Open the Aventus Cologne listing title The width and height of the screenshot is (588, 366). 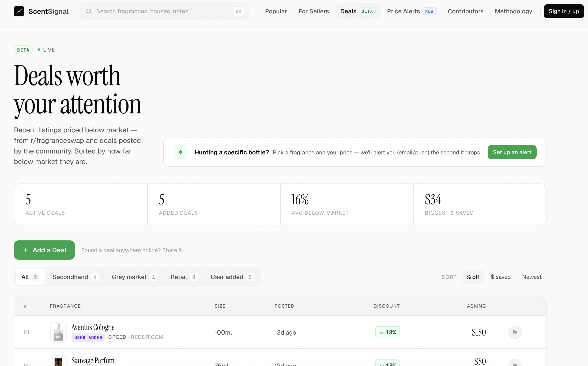pyautogui.click(x=93, y=327)
